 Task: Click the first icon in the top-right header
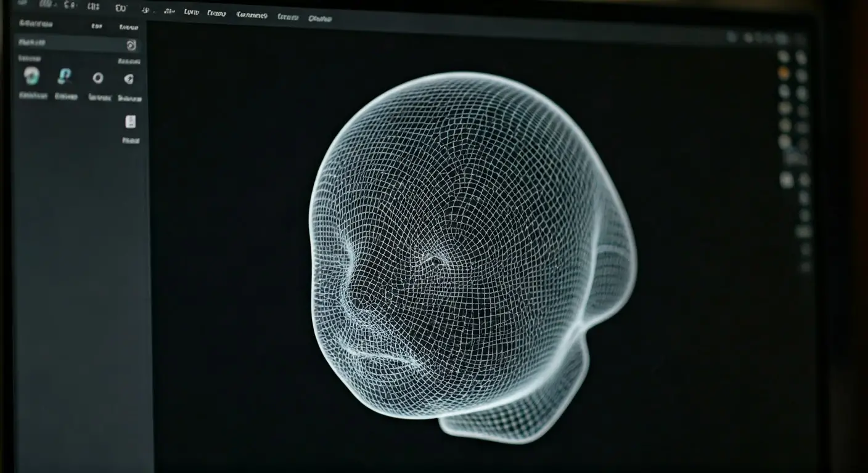(732, 38)
